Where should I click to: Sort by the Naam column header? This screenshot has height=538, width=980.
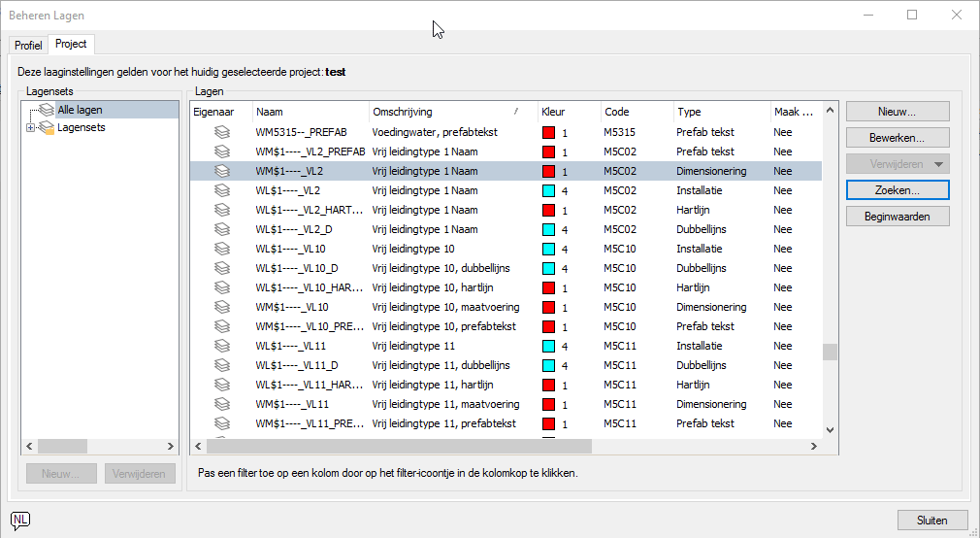pos(310,112)
